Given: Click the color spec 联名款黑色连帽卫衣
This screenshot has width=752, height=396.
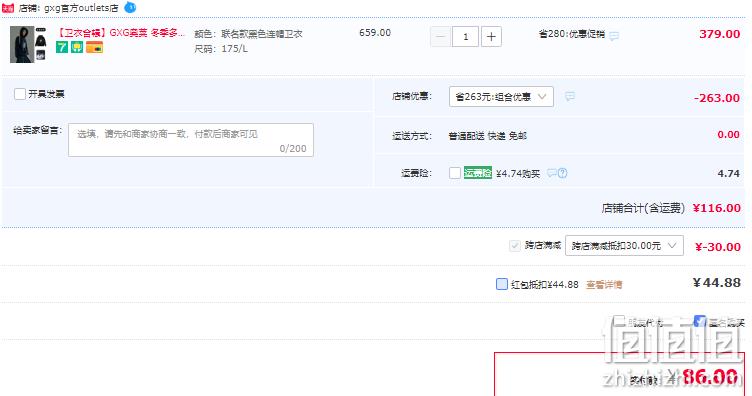Looking at the screenshot, I should (261, 34).
